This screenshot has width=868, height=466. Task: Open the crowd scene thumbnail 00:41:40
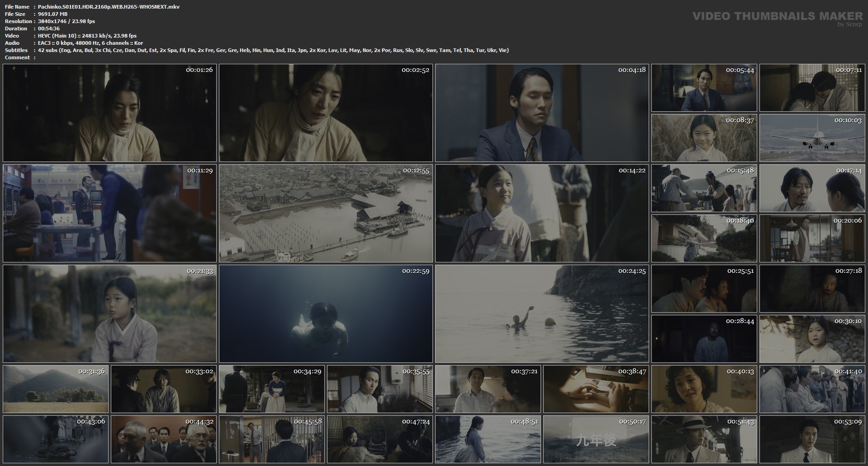(812, 389)
